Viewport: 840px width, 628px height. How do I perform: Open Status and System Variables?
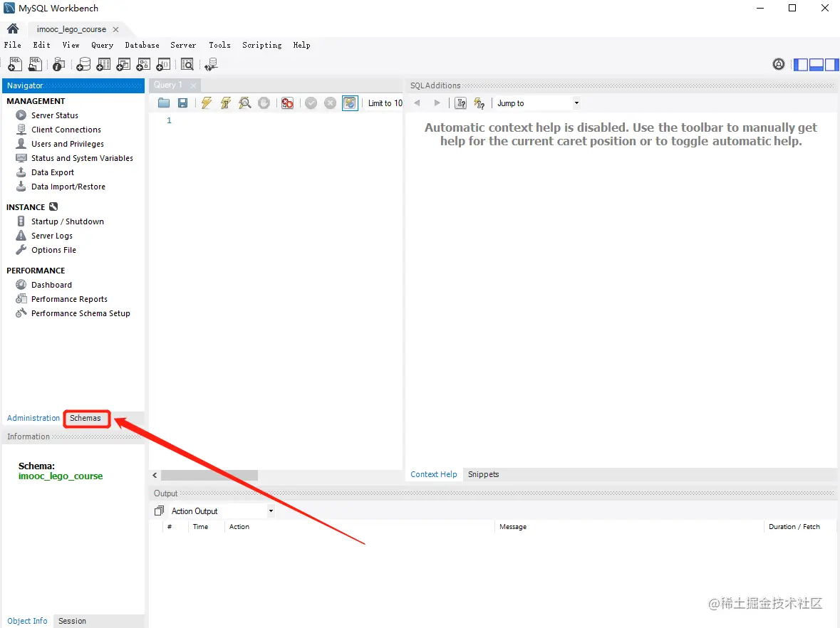[82, 158]
